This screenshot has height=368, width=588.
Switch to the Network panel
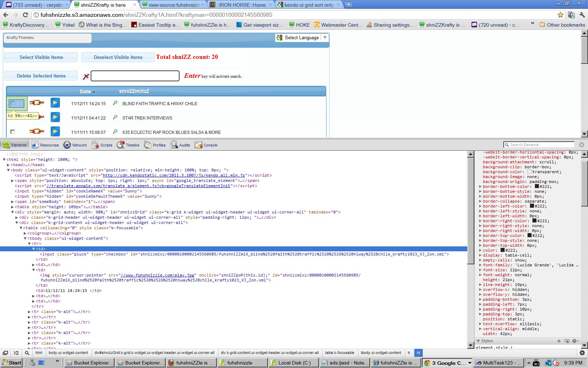(x=75, y=145)
